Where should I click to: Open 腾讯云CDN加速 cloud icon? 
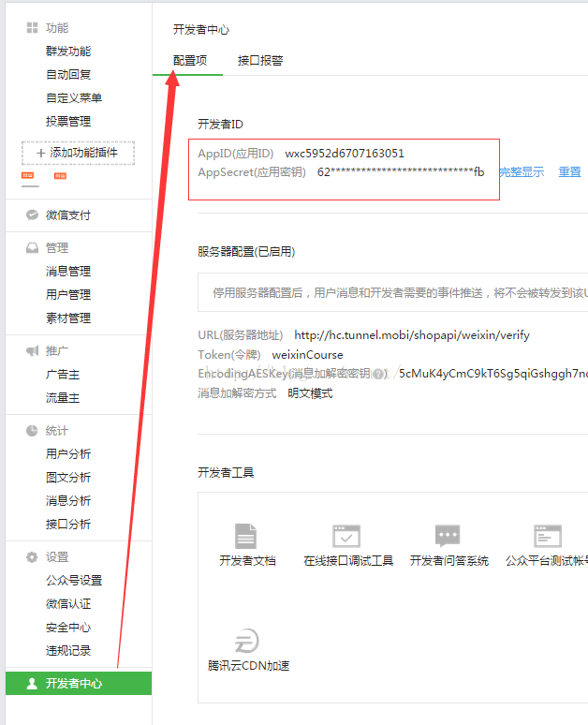pyautogui.click(x=247, y=641)
